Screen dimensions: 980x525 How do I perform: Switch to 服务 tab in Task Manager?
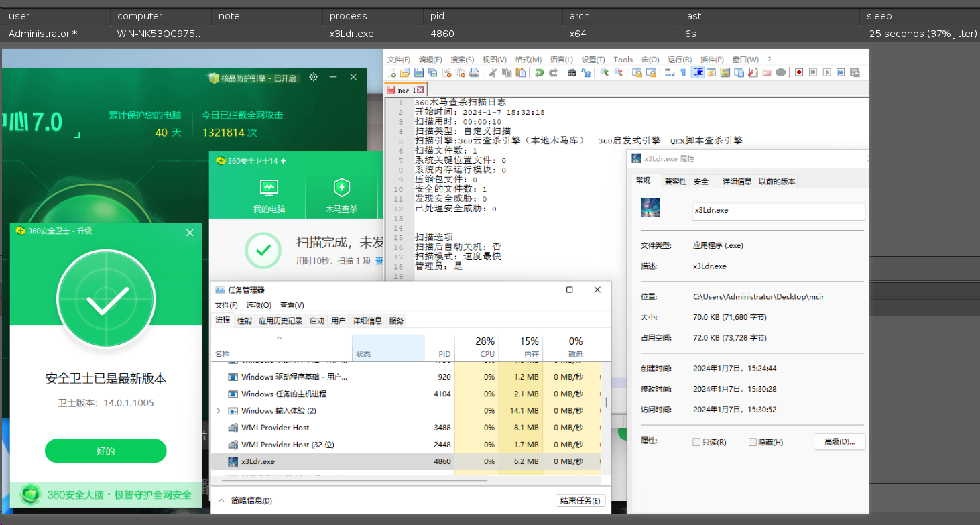(397, 320)
